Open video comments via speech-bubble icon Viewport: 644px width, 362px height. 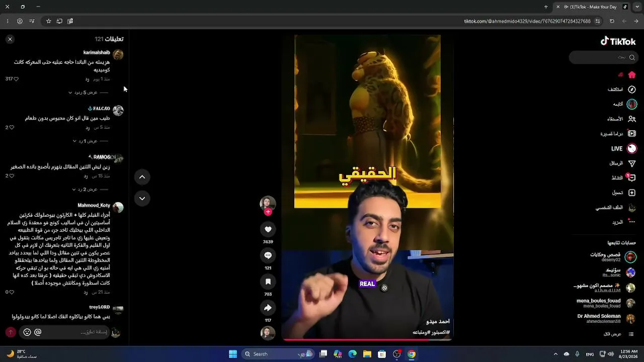[268, 255]
